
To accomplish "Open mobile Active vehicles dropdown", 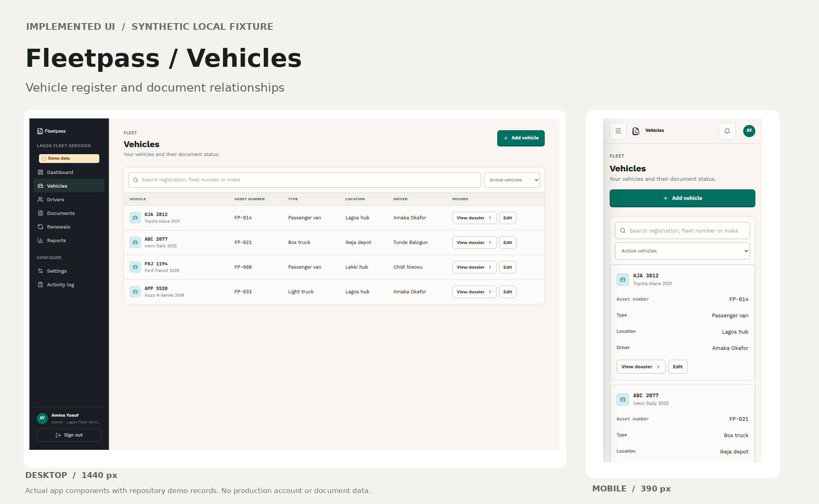I will [682, 251].
